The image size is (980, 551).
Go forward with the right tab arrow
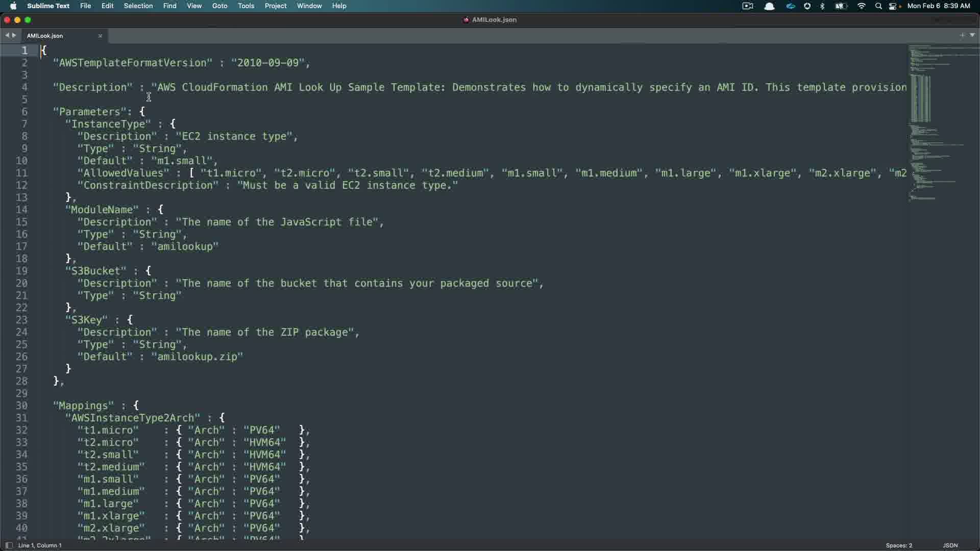coord(14,35)
